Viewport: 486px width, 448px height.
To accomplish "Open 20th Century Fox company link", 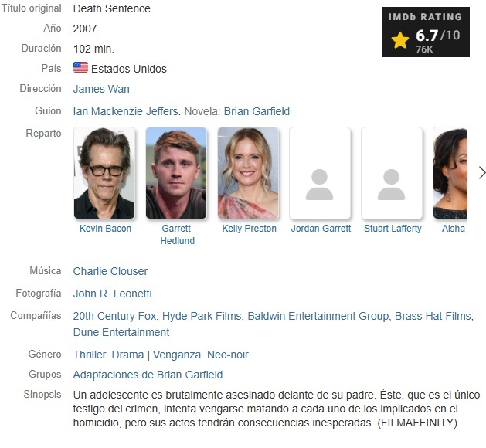I will (114, 316).
